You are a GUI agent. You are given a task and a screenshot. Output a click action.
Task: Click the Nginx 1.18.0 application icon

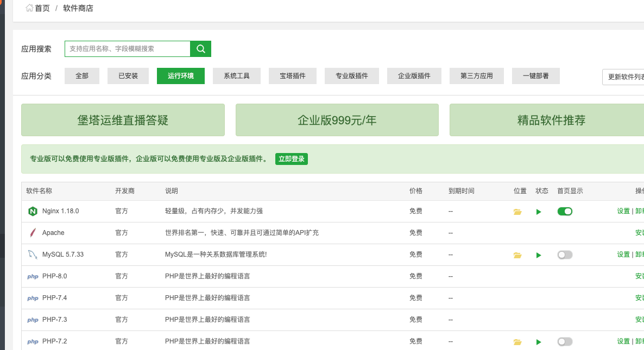tap(33, 211)
